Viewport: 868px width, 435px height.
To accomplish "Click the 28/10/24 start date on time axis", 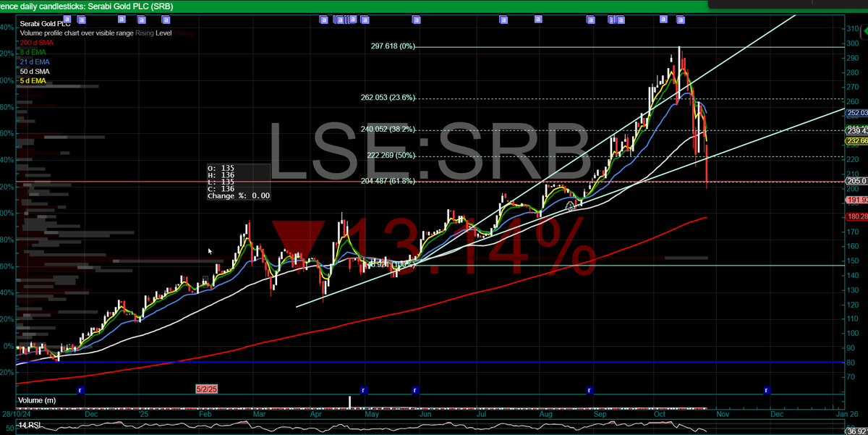I will pyautogui.click(x=14, y=415).
